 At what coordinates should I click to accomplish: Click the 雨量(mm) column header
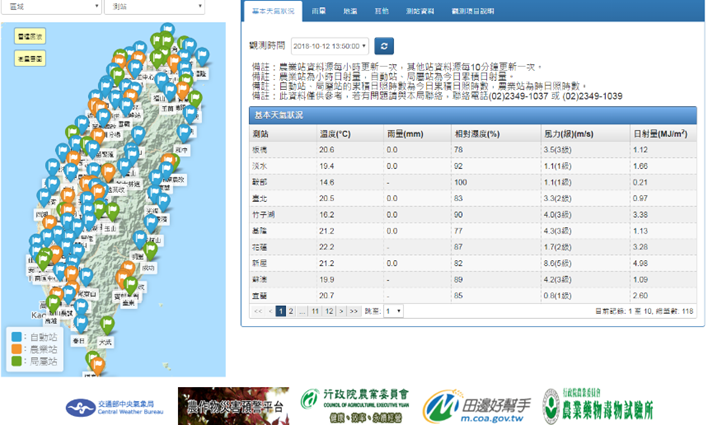coord(417,134)
